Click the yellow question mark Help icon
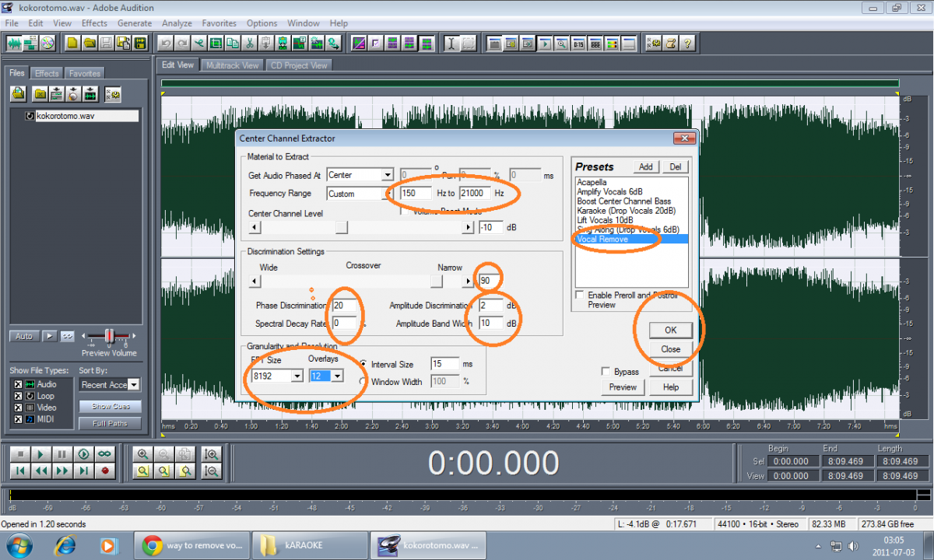Viewport: 934px width, 560px height. [x=686, y=43]
